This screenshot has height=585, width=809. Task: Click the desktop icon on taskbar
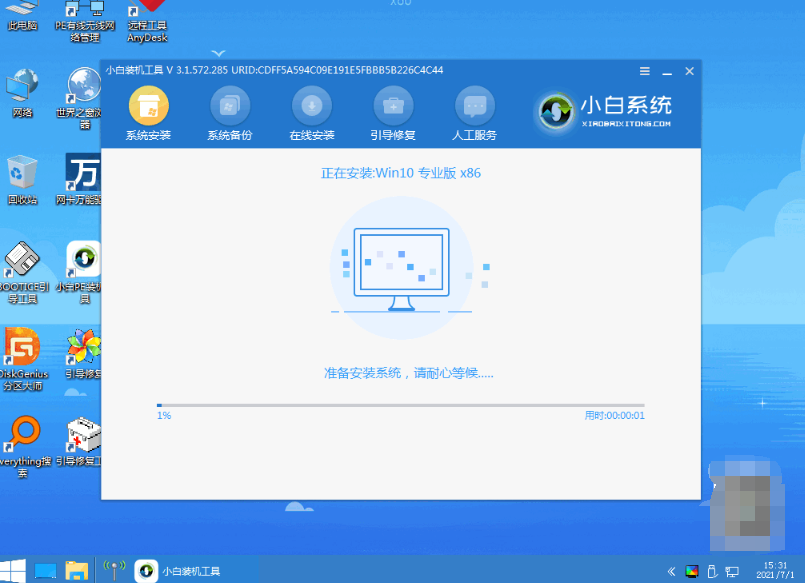(45, 571)
